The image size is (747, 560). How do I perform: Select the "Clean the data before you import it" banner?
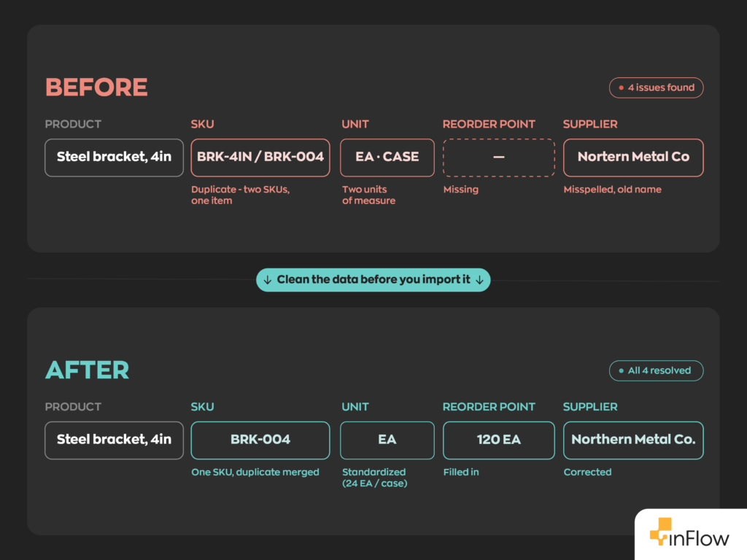[373, 280]
